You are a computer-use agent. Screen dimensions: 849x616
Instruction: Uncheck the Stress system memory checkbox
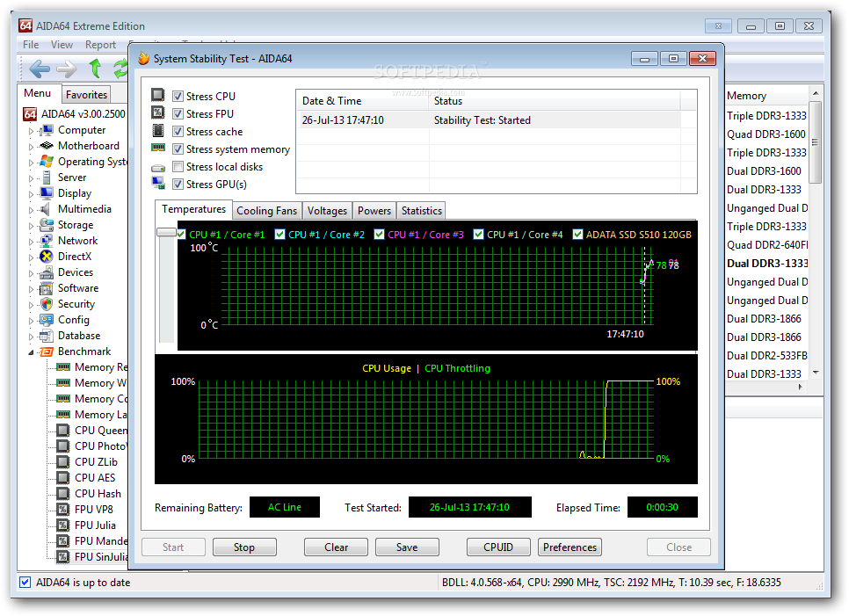point(178,149)
